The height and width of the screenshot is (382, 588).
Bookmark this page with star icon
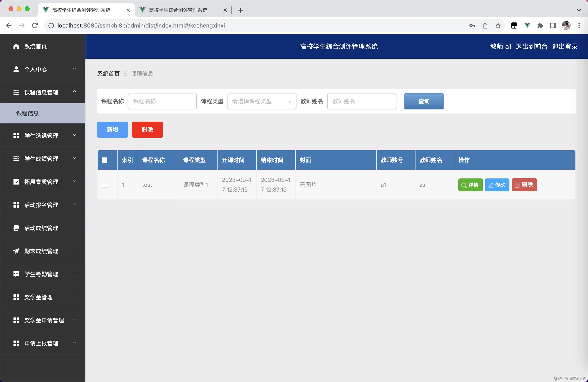(x=498, y=25)
